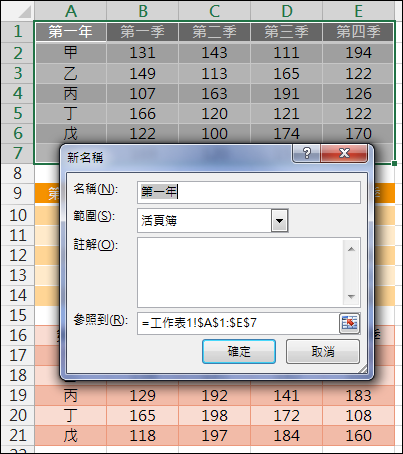Select row 2 header
This screenshot has height=454, width=403.
[x=18, y=53]
